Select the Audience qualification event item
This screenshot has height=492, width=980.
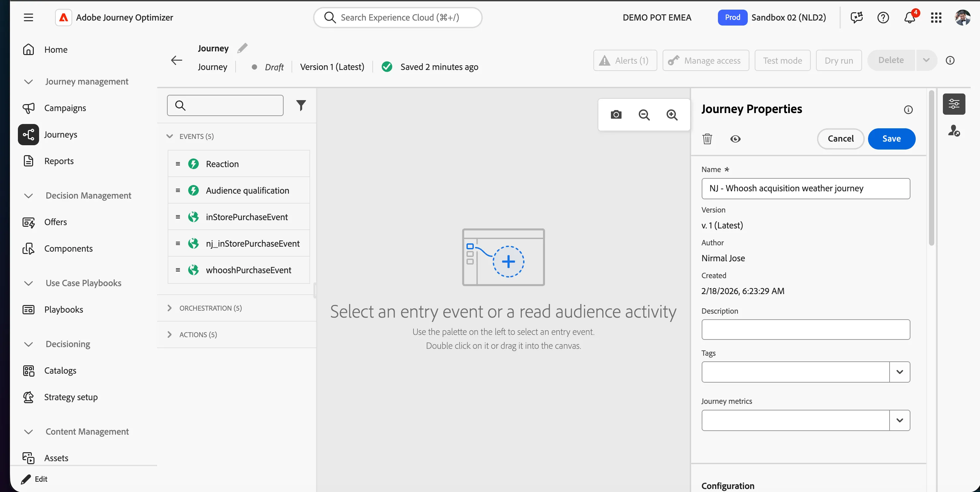239,190
